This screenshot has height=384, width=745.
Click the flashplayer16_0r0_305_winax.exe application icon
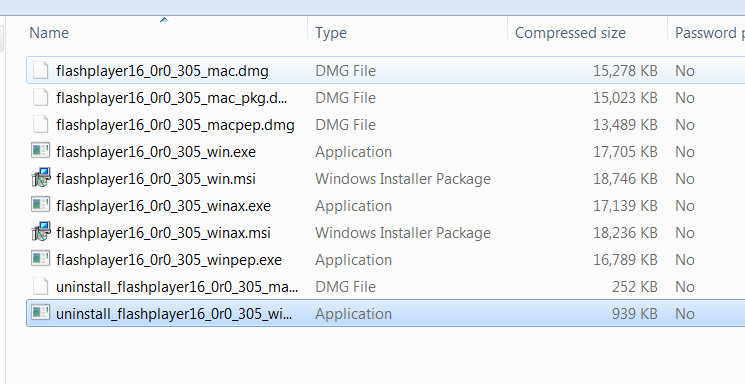(x=41, y=205)
